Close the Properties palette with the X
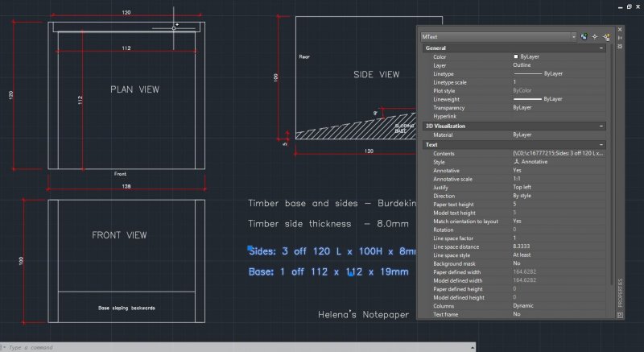The image size is (644, 352). point(620,29)
